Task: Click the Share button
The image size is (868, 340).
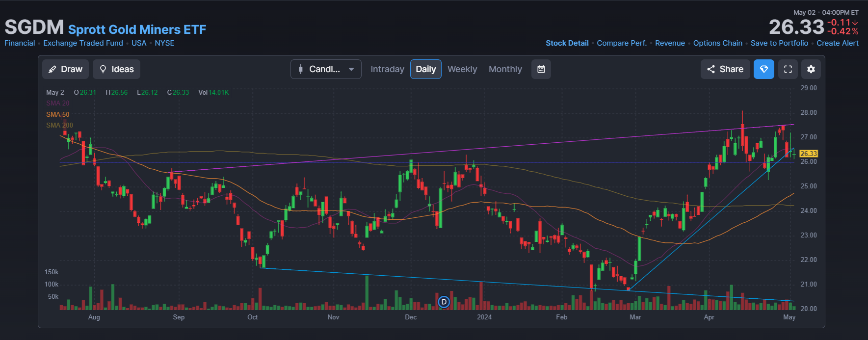Action: (x=725, y=69)
